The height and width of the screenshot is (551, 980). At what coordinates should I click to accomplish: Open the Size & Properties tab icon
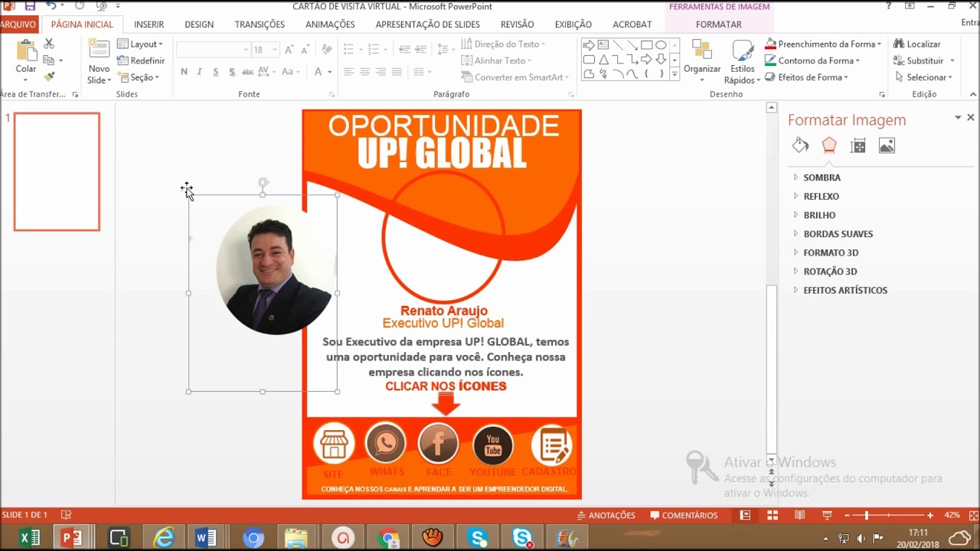858,145
